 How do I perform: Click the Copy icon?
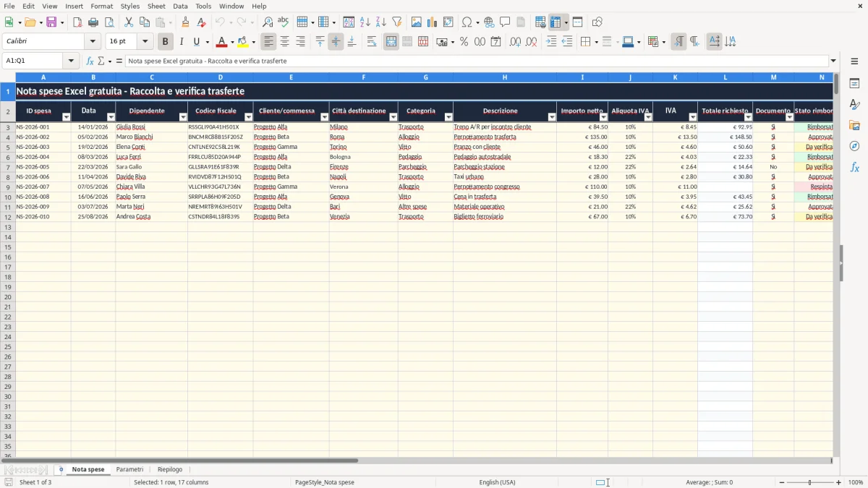point(145,22)
